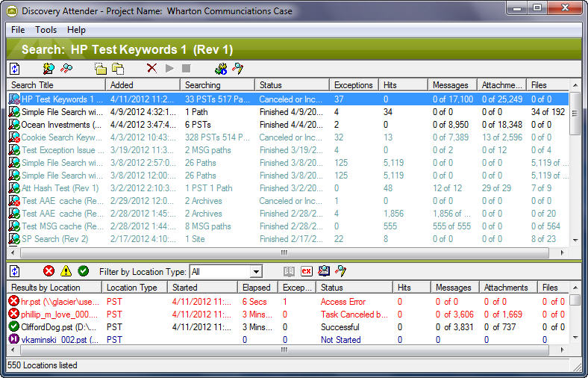Click the red 'ex' exceptions icon
Screen dimensions: 588x378
click(x=307, y=271)
